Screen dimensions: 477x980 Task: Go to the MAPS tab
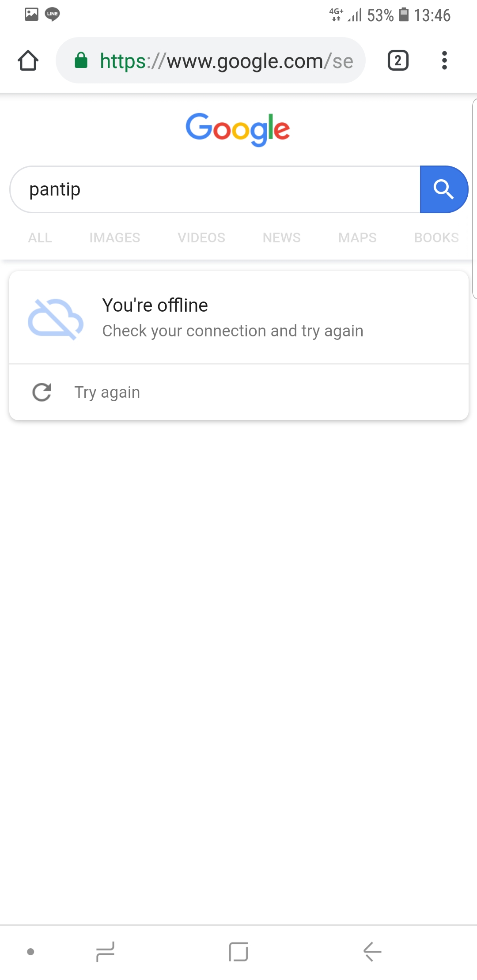point(357,237)
